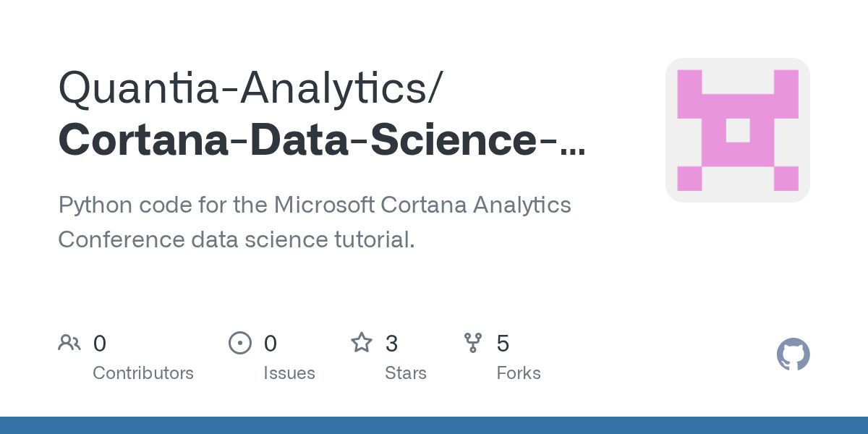The width and height of the screenshot is (868, 434).
Task: Click the count above the Issues label
Action: pyautogui.click(x=271, y=344)
